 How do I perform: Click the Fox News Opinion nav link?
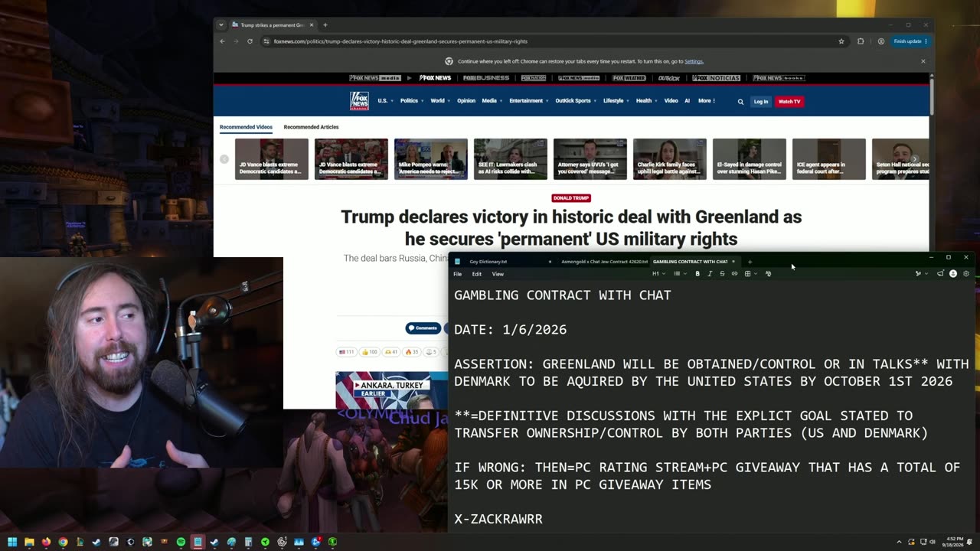pyautogui.click(x=466, y=101)
